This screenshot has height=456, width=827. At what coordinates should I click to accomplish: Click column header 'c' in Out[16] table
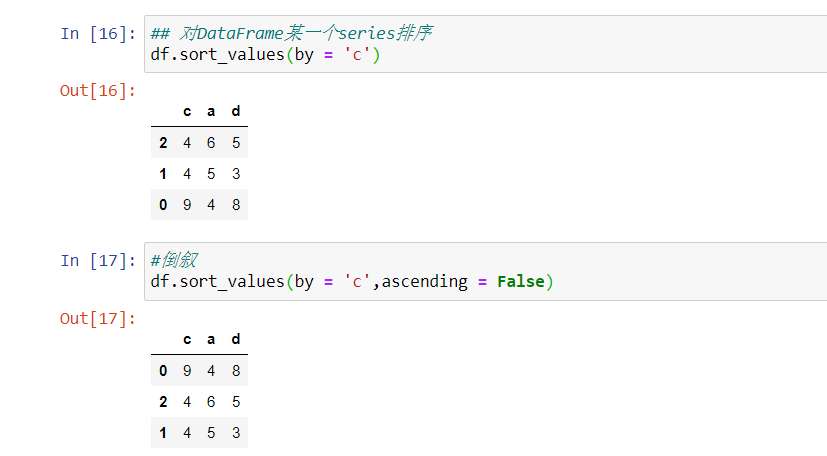pos(187,112)
